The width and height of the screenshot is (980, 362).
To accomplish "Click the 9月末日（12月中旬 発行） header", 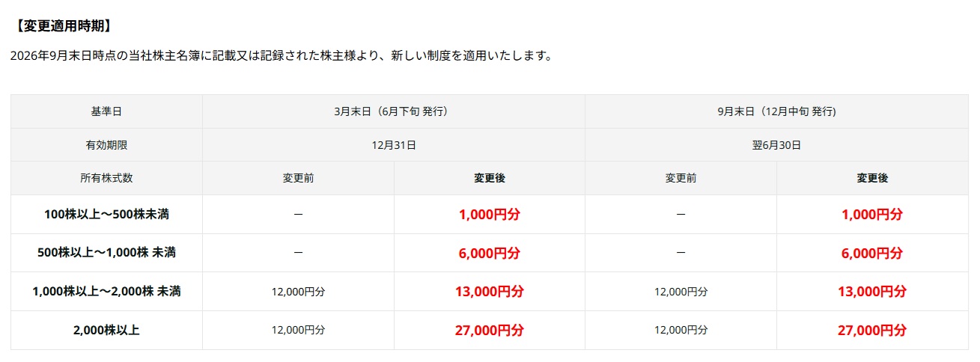I will click(x=776, y=111).
